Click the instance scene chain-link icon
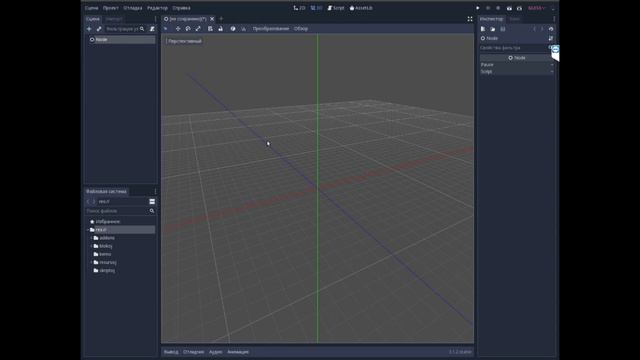Viewport: 640px width, 360px height. coord(99,29)
